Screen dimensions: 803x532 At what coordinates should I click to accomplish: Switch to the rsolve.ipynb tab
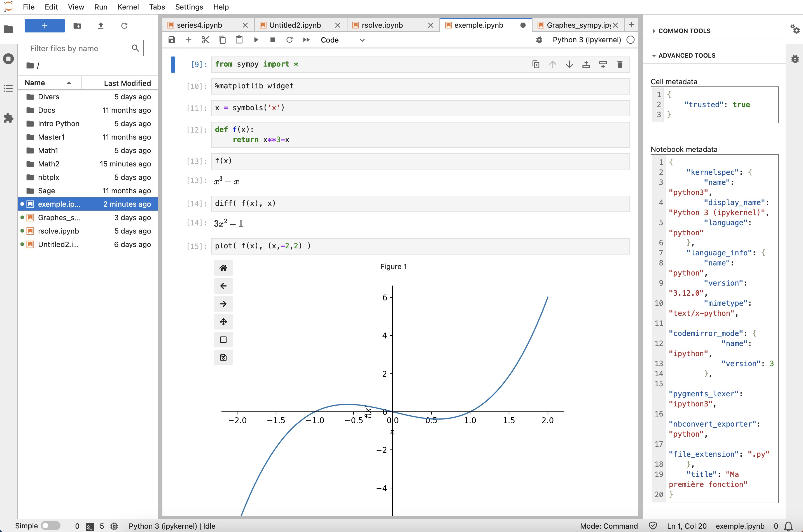pos(382,25)
